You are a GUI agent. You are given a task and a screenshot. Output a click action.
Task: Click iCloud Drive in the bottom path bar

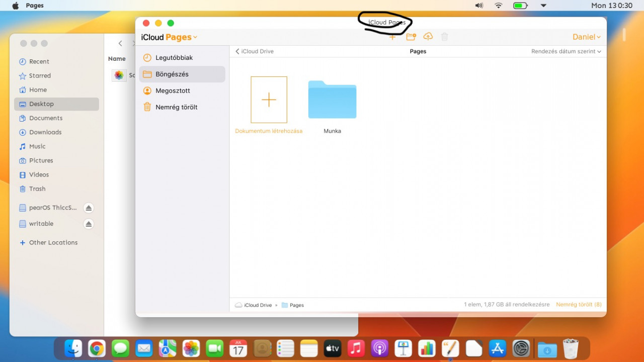tap(254, 305)
